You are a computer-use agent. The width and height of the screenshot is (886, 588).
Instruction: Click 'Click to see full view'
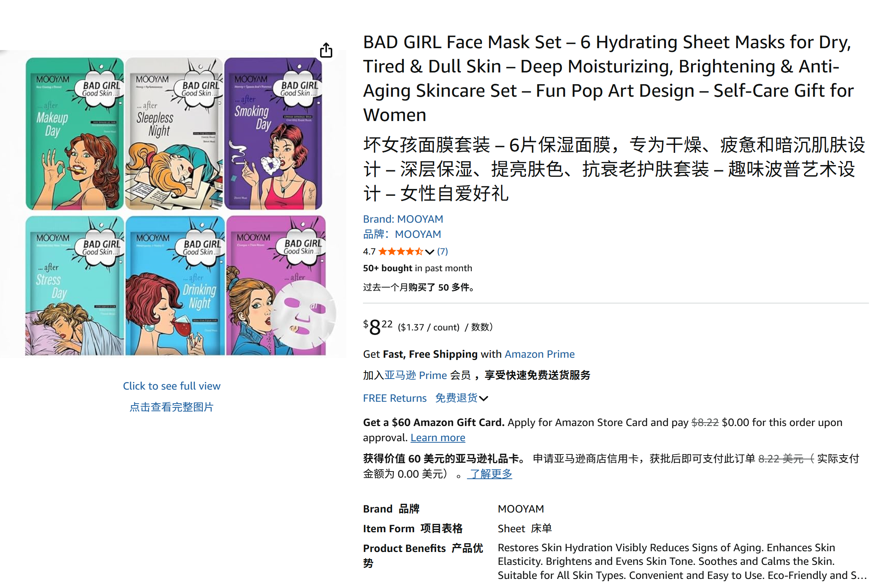click(171, 386)
